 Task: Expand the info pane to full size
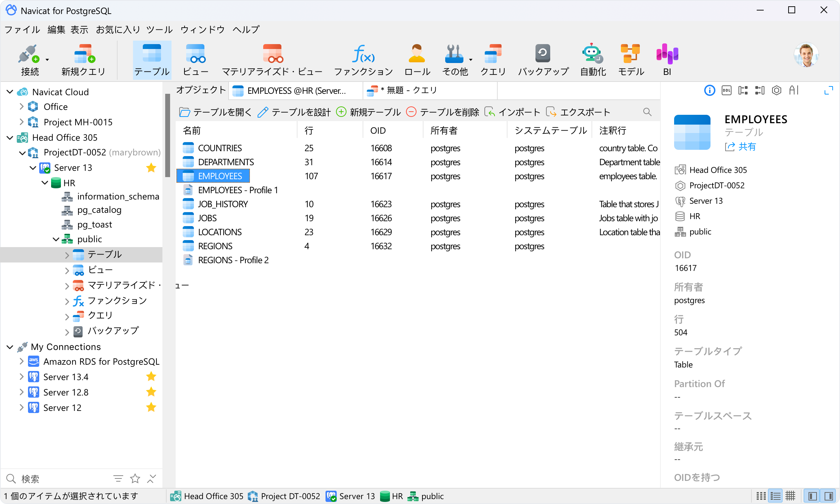[828, 91]
